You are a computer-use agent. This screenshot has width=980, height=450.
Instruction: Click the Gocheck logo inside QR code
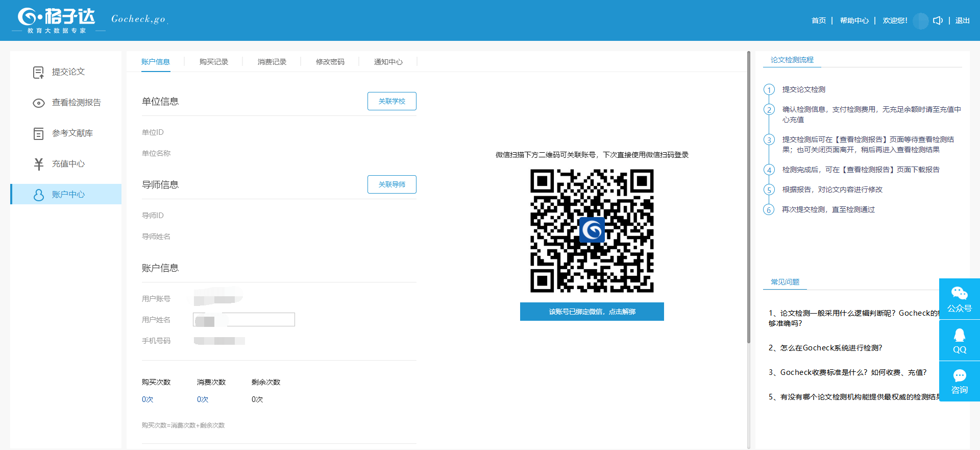(x=592, y=230)
